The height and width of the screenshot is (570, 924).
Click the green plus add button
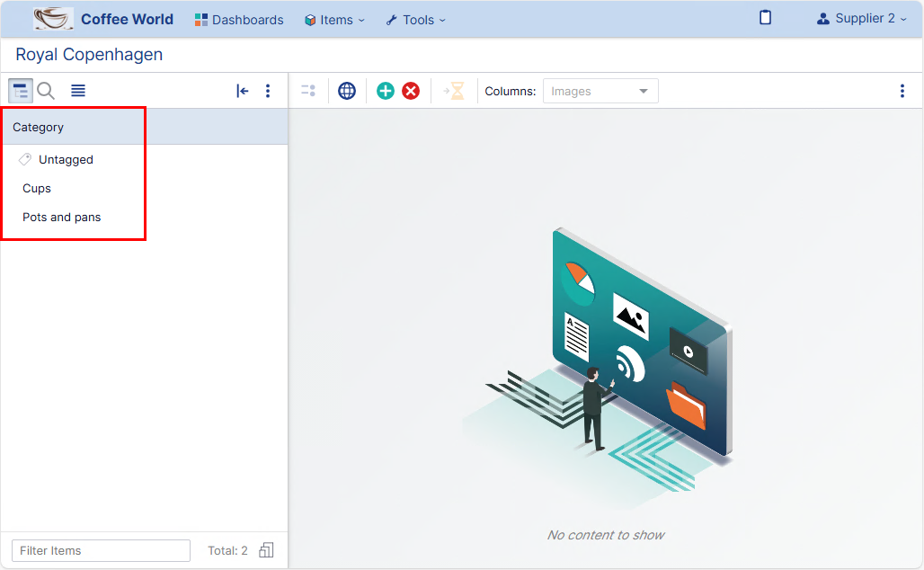[386, 91]
